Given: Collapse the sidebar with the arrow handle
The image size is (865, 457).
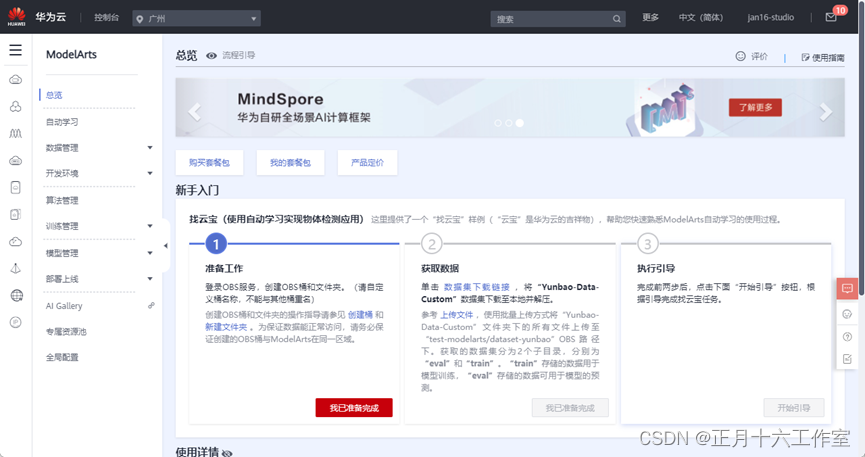Looking at the screenshot, I should click(x=165, y=246).
